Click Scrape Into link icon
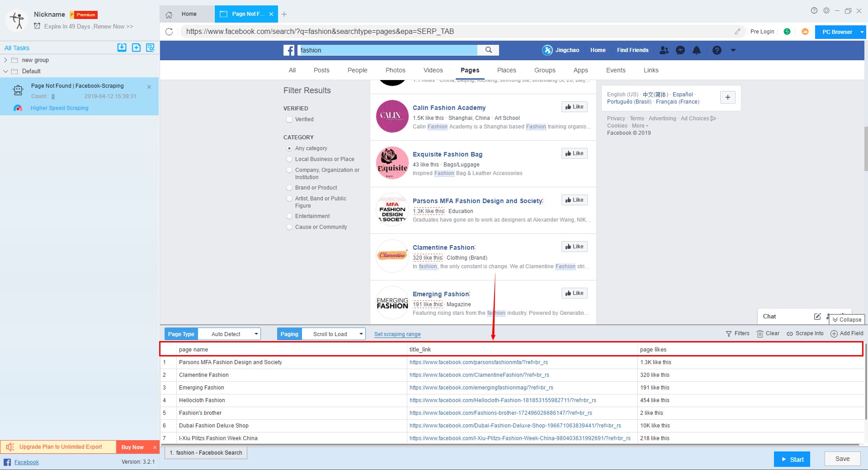Image resolution: width=868 pixels, height=470 pixels. pos(805,333)
